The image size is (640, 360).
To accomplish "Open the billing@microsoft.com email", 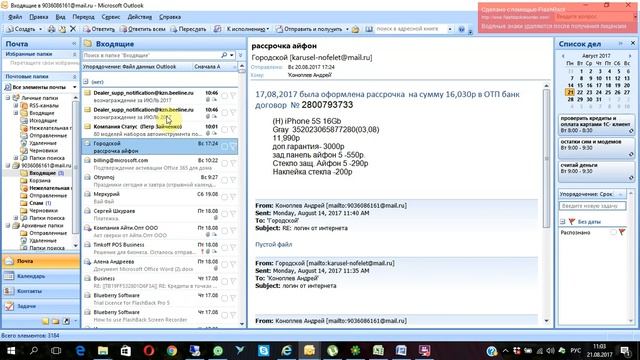I will (x=160, y=164).
